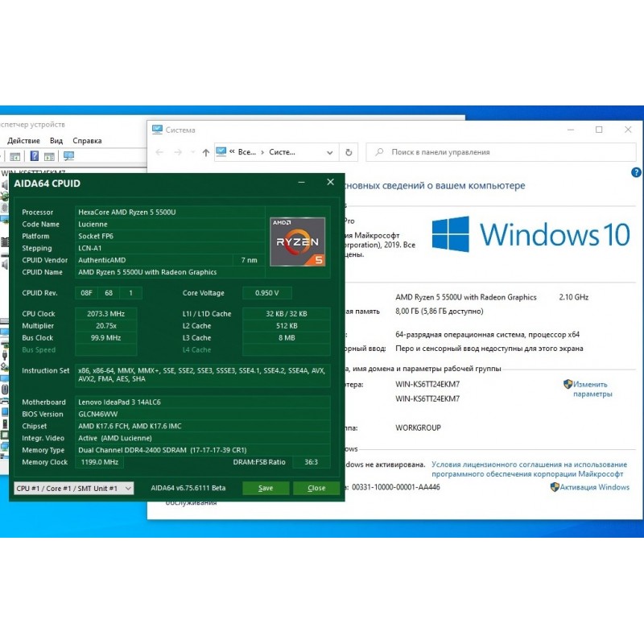
Task: Select the LCN-A1 stepping value
Action: (x=170, y=248)
